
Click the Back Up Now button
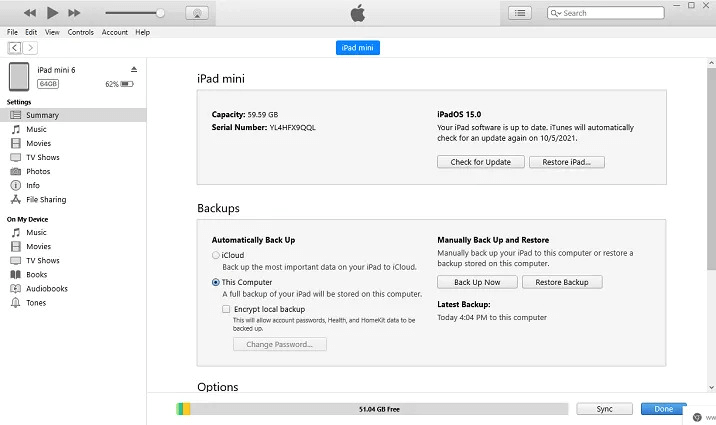(480, 282)
